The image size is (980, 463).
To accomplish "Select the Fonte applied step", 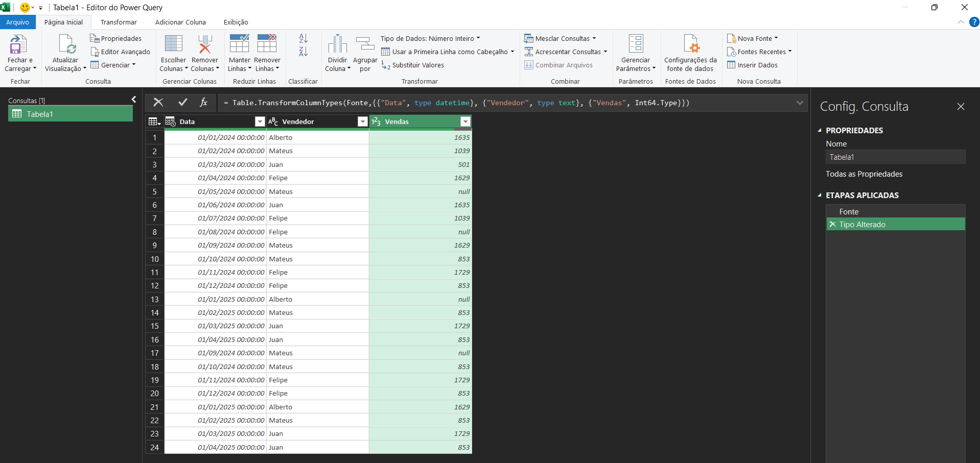I will [x=895, y=211].
